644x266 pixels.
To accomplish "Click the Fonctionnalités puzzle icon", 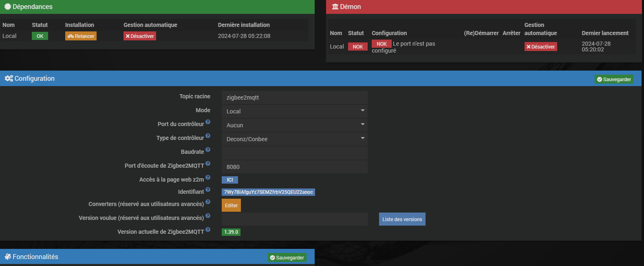I will click(8, 257).
